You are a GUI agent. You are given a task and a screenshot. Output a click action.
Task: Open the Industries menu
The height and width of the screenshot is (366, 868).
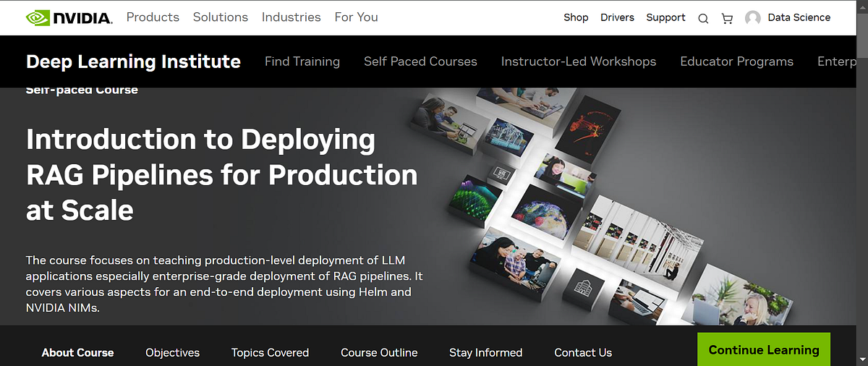pyautogui.click(x=292, y=17)
